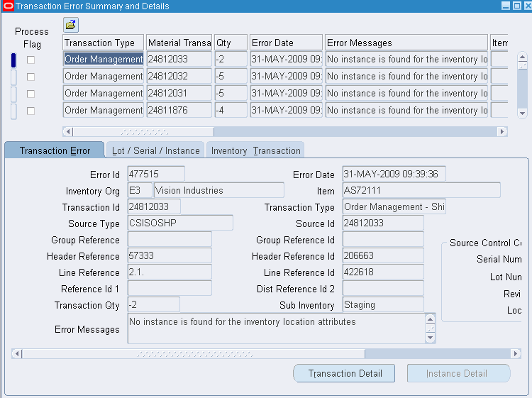Select the record indicator for row 24811876
The image size is (532, 398).
(x=13, y=111)
